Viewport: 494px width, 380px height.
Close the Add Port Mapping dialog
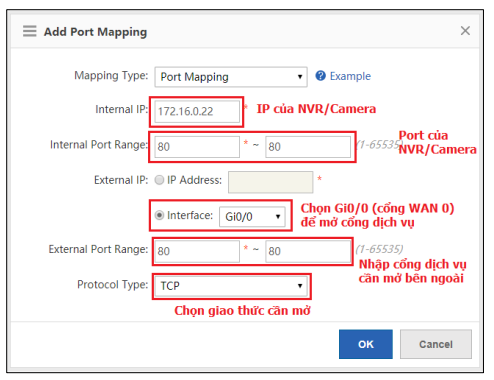coord(465,31)
